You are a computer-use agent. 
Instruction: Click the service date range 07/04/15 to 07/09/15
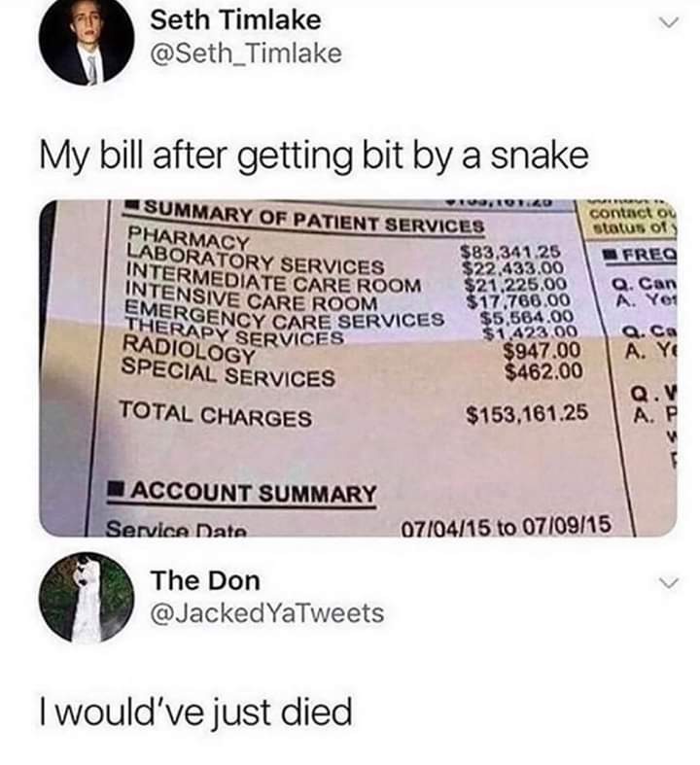(x=506, y=526)
